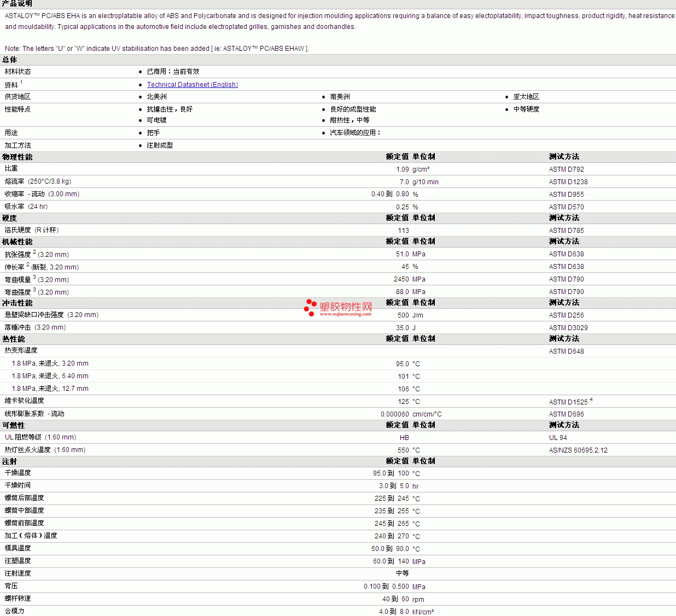The height and width of the screenshot is (616, 676).
Task: Select the glow wire ignition value 550
Action: click(403, 450)
